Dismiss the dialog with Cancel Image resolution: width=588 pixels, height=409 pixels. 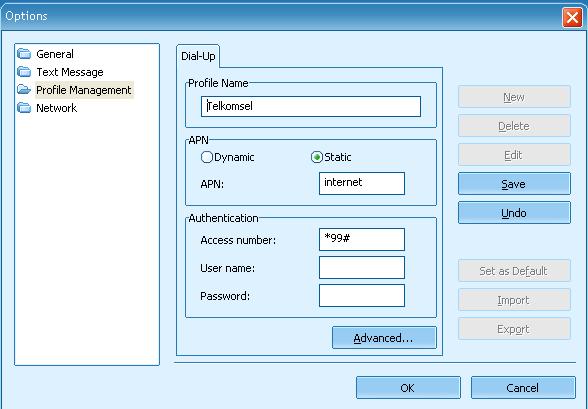[523, 388]
